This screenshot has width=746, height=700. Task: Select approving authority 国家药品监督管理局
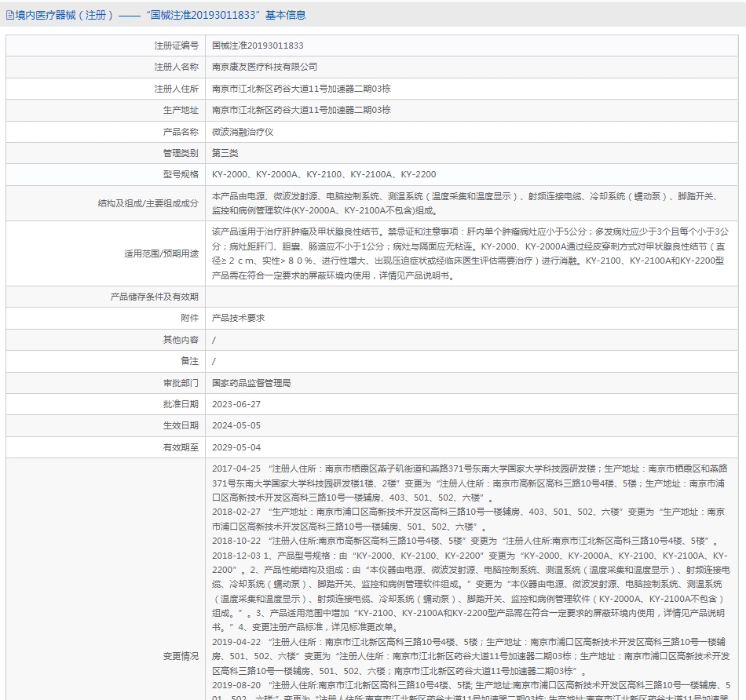pyautogui.click(x=251, y=383)
